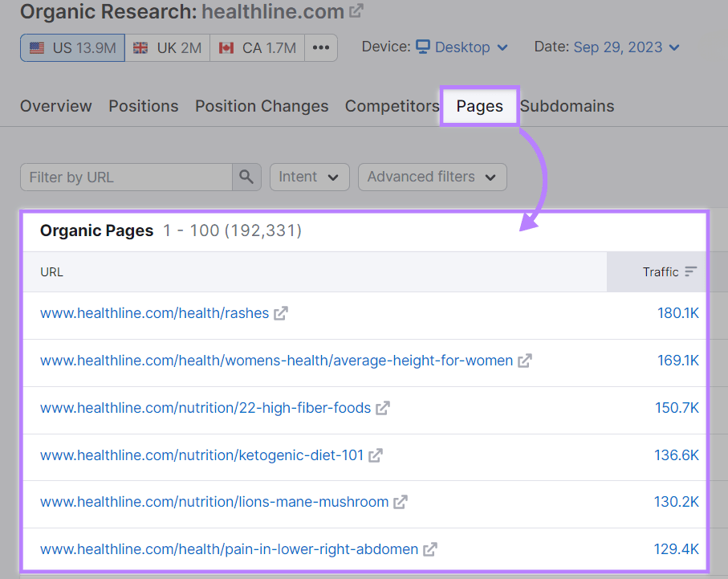Open the www.healthline.com/health/rashes link
This screenshot has width=728, height=579.
[155, 314]
